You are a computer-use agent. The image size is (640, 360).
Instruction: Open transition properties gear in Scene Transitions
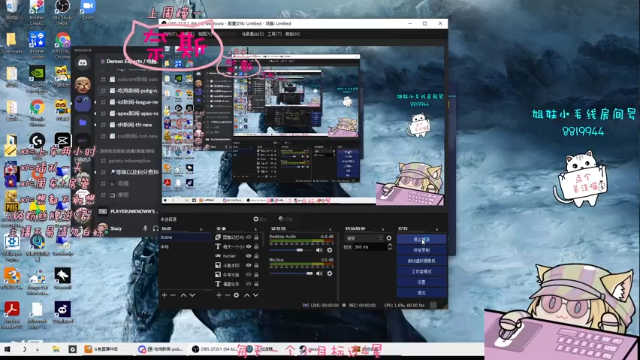coord(389,238)
